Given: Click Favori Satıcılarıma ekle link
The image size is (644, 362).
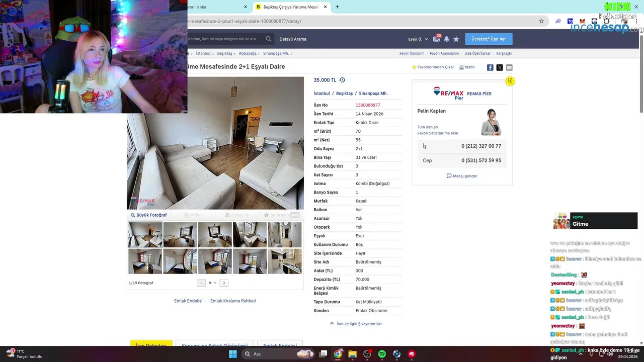Looking at the screenshot, I should [x=438, y=133].
